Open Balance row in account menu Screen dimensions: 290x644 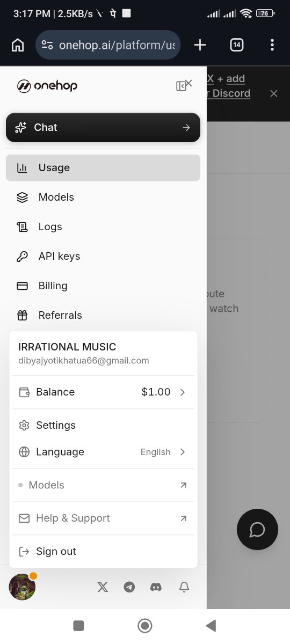103,392
